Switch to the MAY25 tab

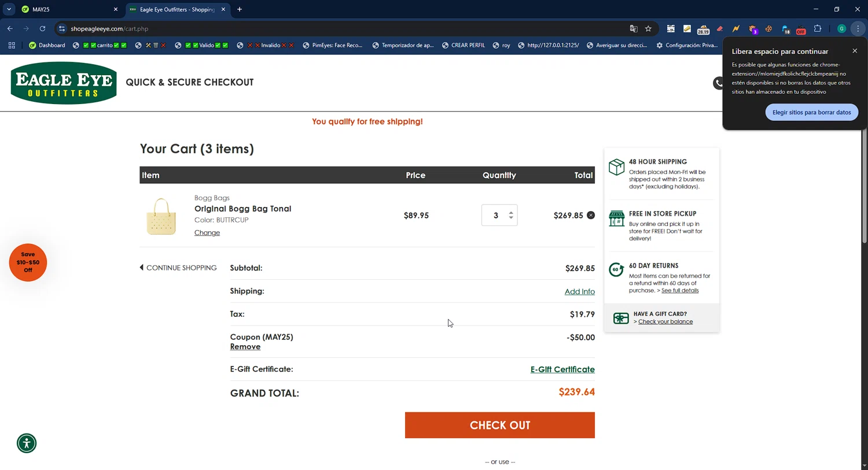[69, 9]
